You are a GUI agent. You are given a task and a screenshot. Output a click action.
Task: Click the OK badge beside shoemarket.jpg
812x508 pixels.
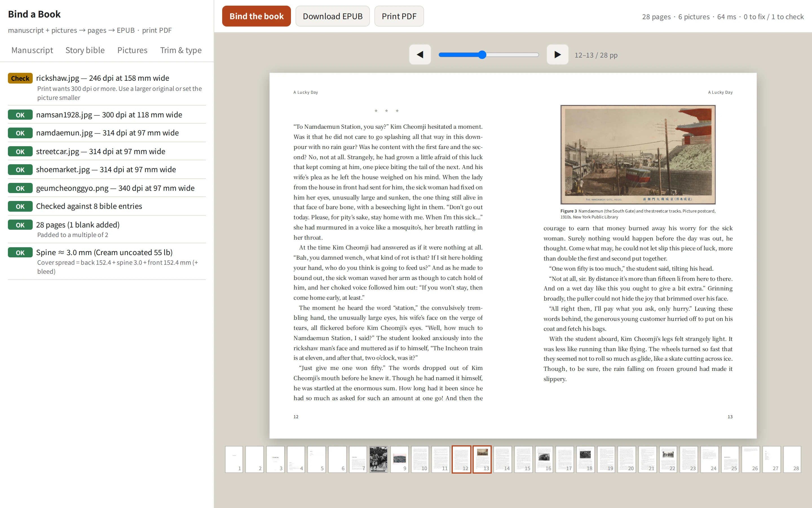click(x=20, y=170)
